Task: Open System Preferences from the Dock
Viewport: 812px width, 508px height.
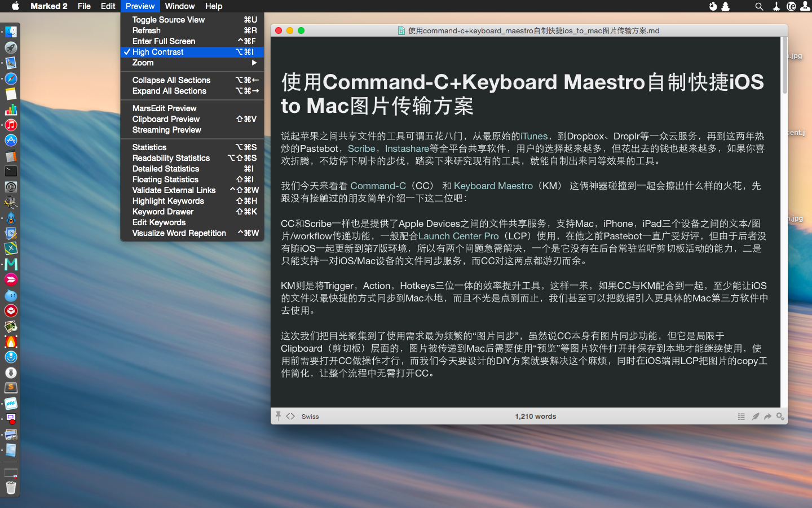Action: [11, 187]
